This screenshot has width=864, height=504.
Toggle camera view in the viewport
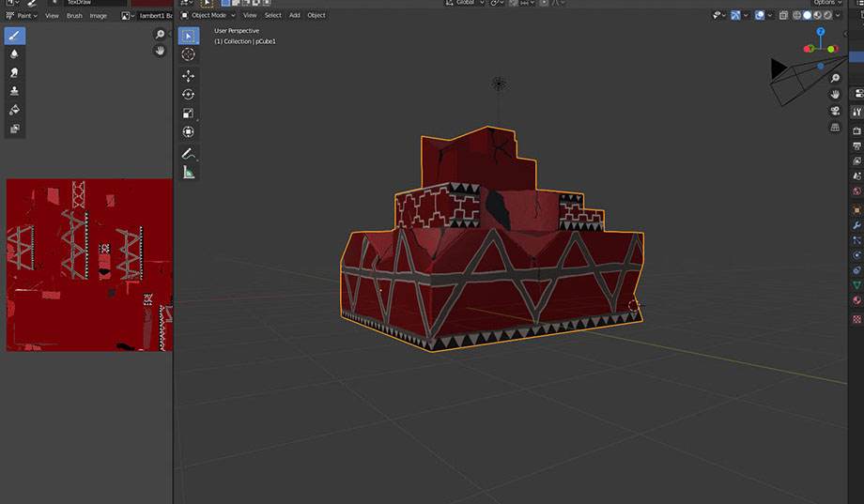835,111
